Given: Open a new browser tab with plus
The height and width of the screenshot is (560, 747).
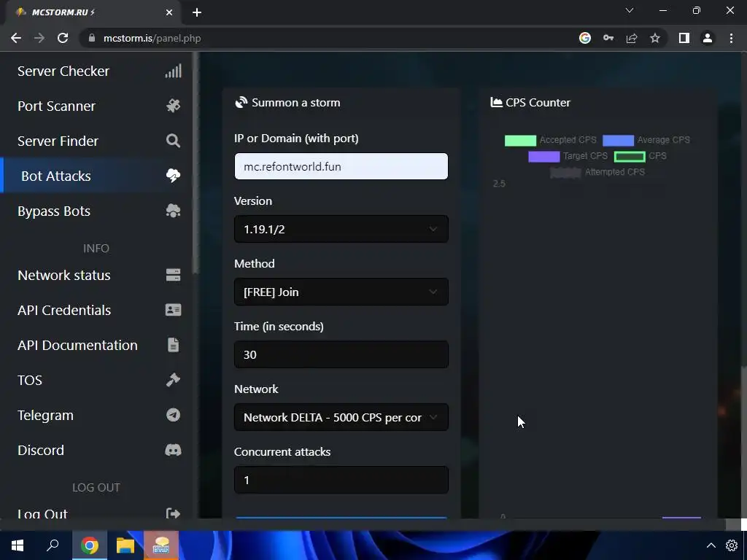Looking at the screenshot, I should tap(197, 12).
